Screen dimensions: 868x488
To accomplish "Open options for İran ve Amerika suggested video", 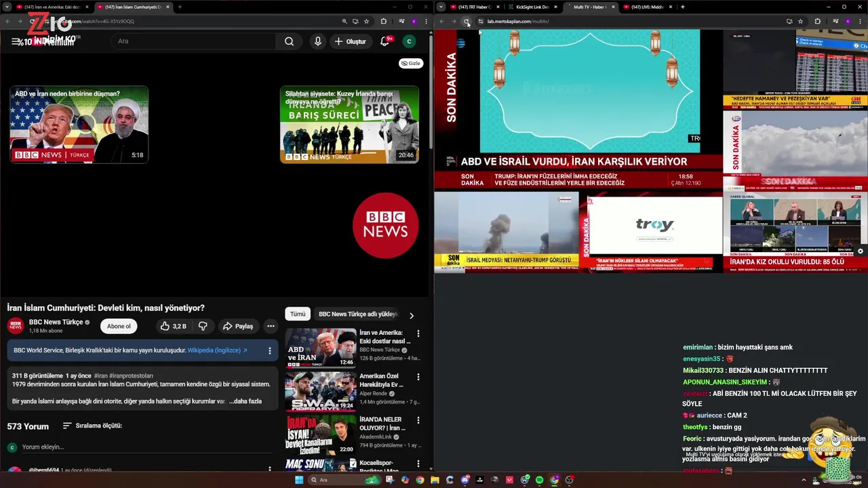I will point(418,333).
